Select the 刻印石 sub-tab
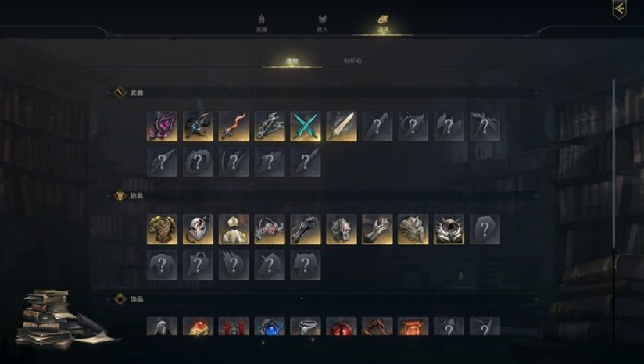Screen dimensions: 644x364 [x=352, y=61]
